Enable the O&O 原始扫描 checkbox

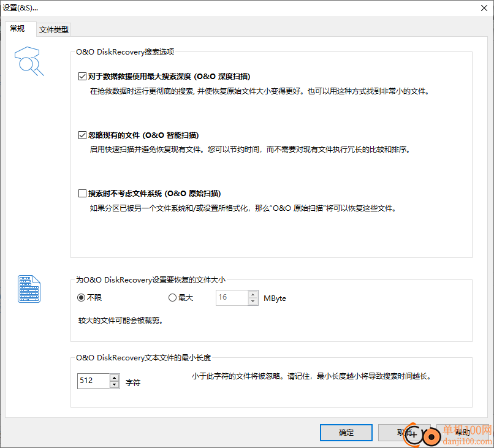pos(82,194)
